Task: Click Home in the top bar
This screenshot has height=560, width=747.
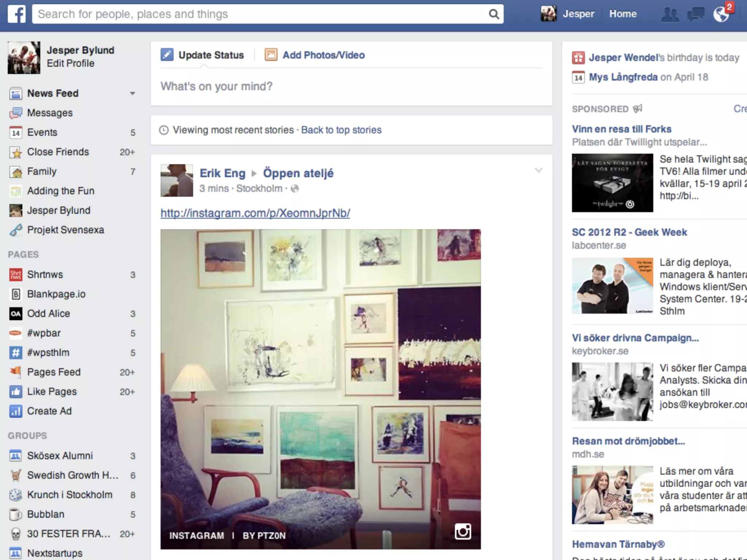Action: [x=623, y=14]
